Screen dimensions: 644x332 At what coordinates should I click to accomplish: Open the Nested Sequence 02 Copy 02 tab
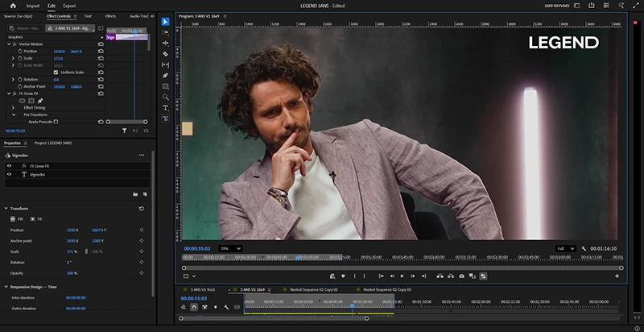[x=312, y=288]
